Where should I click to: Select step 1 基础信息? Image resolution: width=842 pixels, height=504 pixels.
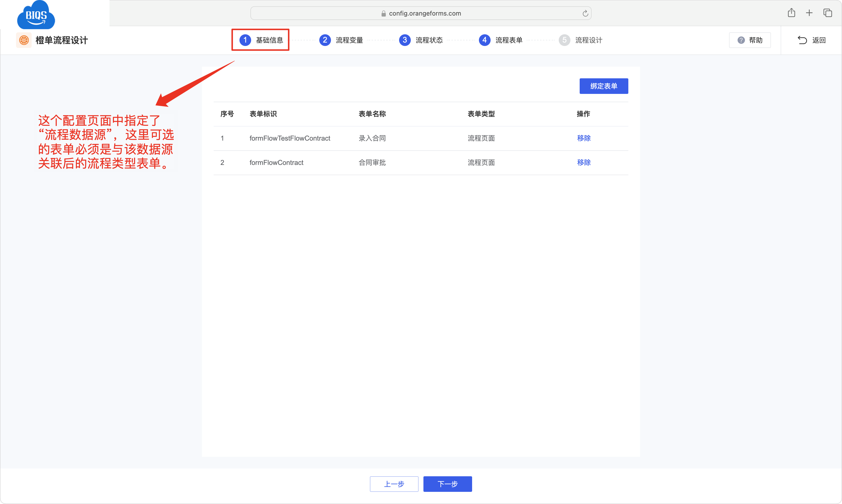(x=261, y=40)
